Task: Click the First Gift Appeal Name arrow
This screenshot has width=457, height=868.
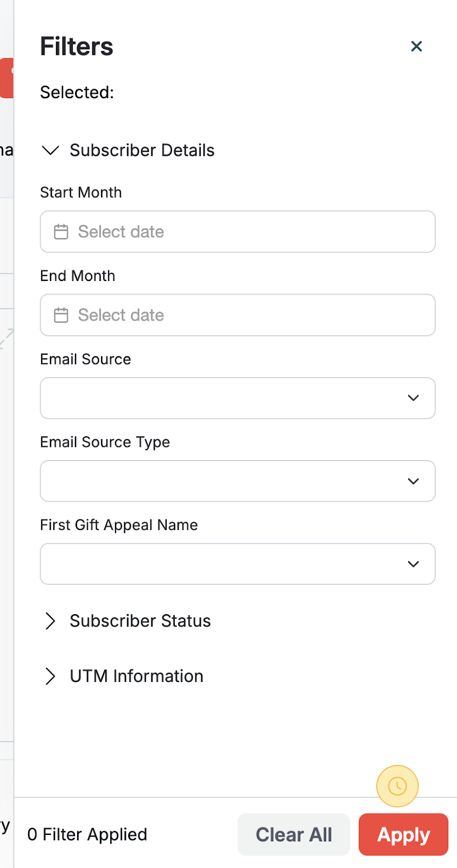Action: click(413, 564)
